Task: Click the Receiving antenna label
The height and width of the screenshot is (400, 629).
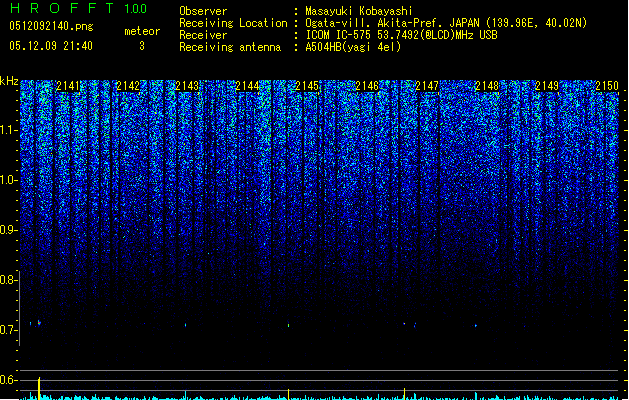Action: (230, 47)
